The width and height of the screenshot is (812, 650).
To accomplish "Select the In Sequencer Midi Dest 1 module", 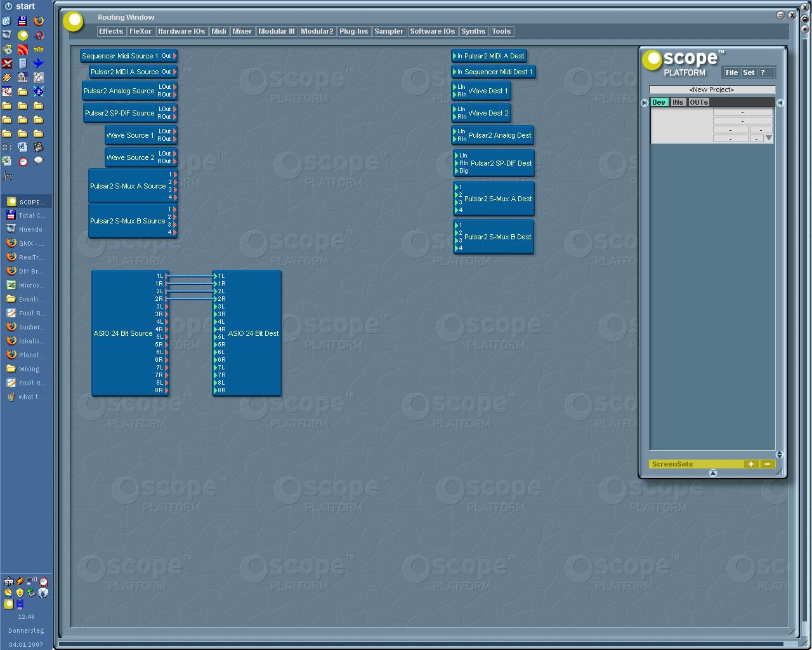I will (495, 72).
